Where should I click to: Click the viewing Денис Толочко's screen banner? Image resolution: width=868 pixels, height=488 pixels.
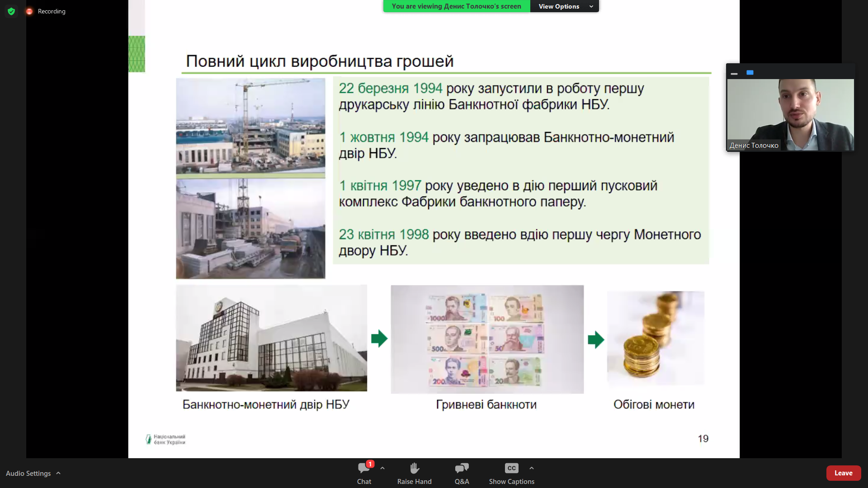click(456, 6)
